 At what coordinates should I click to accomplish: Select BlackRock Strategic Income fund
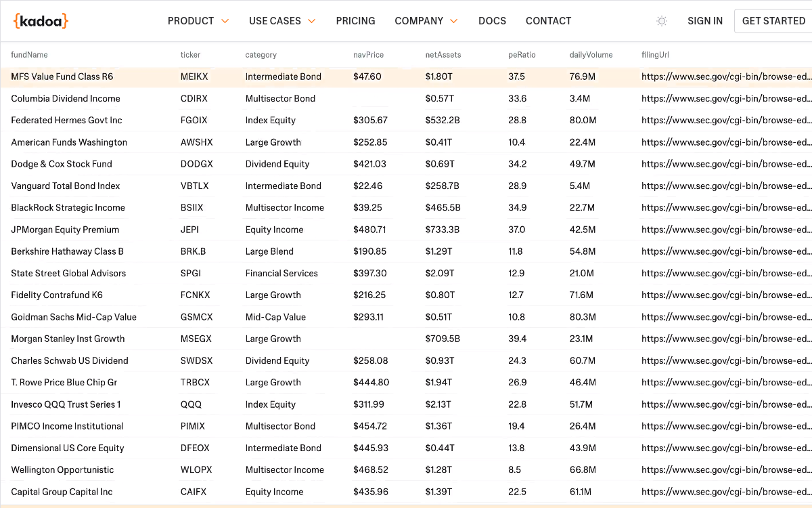(68, 207)
